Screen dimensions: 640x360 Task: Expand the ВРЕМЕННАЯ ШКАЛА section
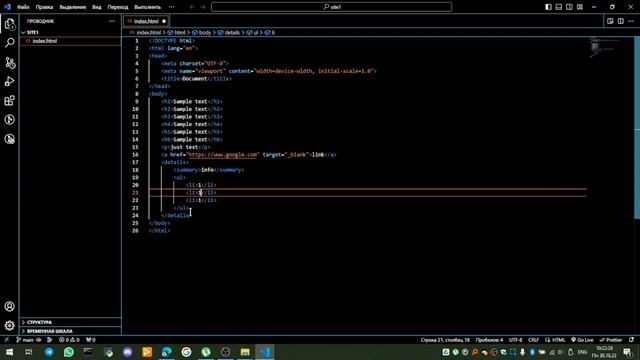tap(70, 331)
